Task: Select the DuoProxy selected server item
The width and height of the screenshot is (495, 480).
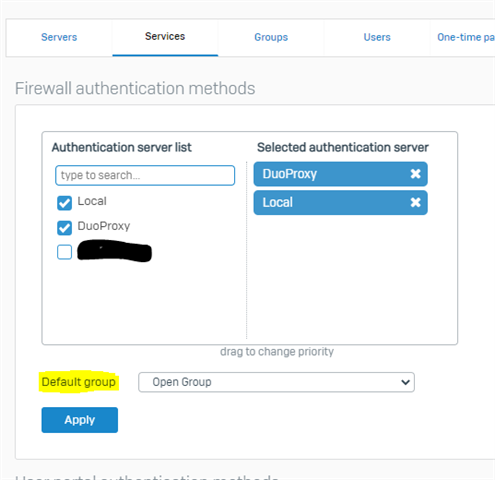Action: [340, 174]
